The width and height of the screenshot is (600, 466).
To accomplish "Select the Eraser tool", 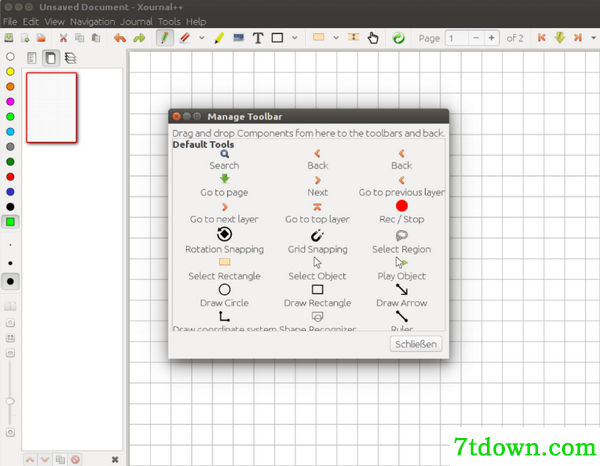I will (x=185, y=38).
